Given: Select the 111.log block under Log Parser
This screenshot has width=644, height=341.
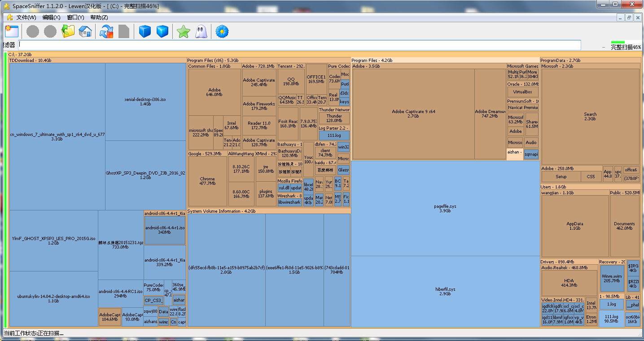Looking at the screenshot, I should (x=334, y=136).
